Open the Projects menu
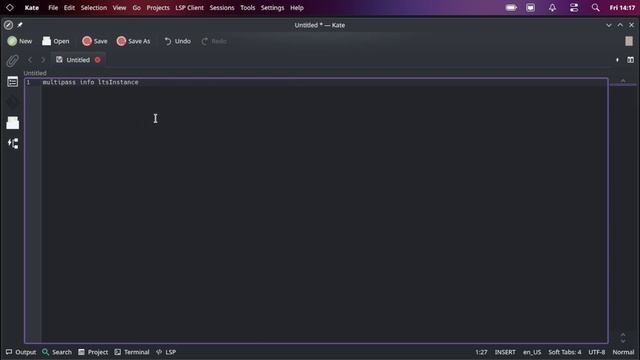640x360 pixels. point(158,8)
